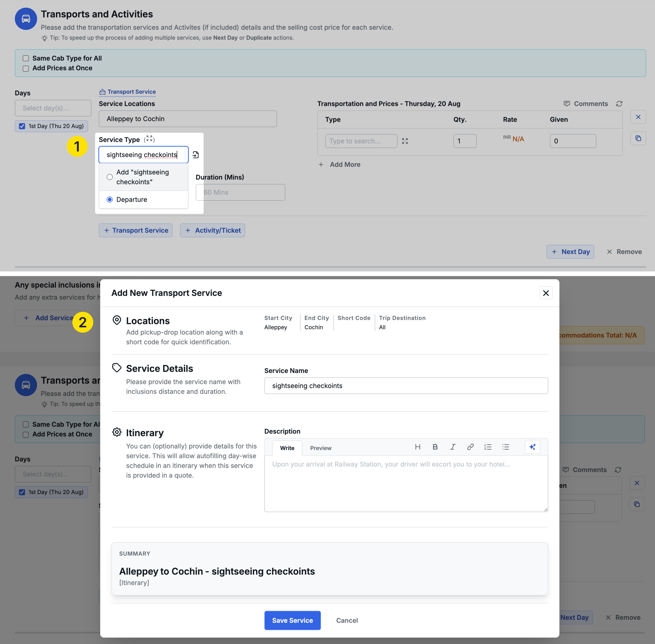Click Save Service button
The height and width of the screenshot is (644, 655).
(x=292, y=620)
